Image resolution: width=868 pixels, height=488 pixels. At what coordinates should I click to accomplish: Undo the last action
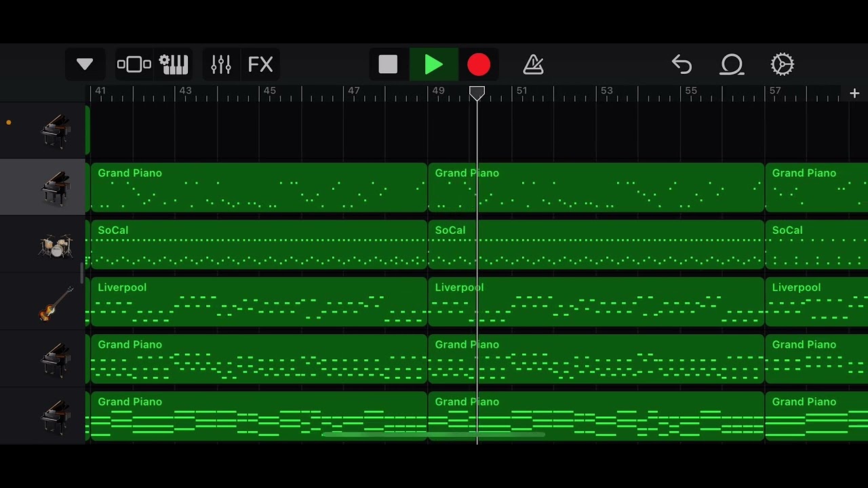(682, 64)
